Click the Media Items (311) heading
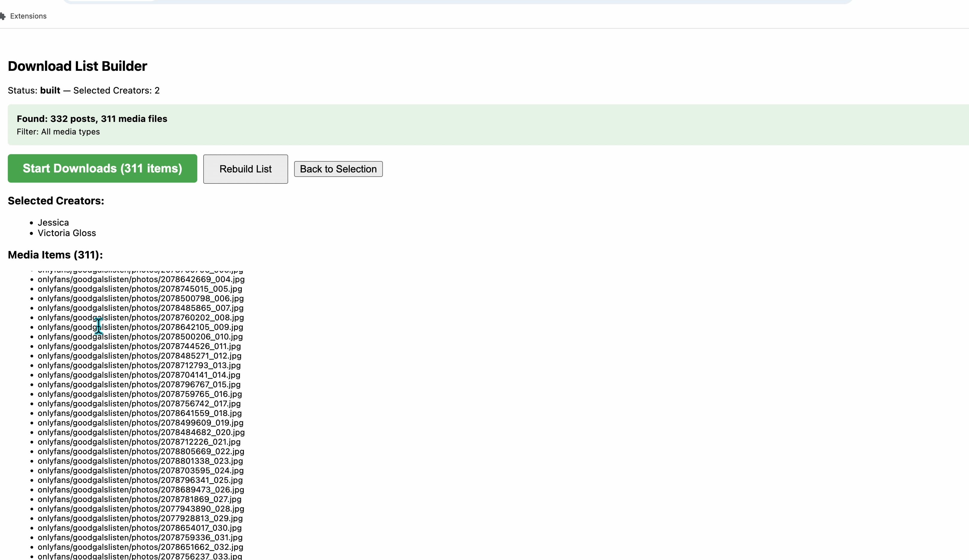The image size is (969, 560). coord(55,254)
